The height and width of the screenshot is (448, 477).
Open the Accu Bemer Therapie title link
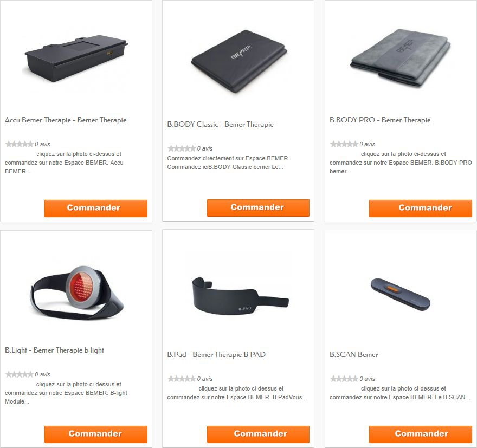pyautogui.click(x=66, y=120)
